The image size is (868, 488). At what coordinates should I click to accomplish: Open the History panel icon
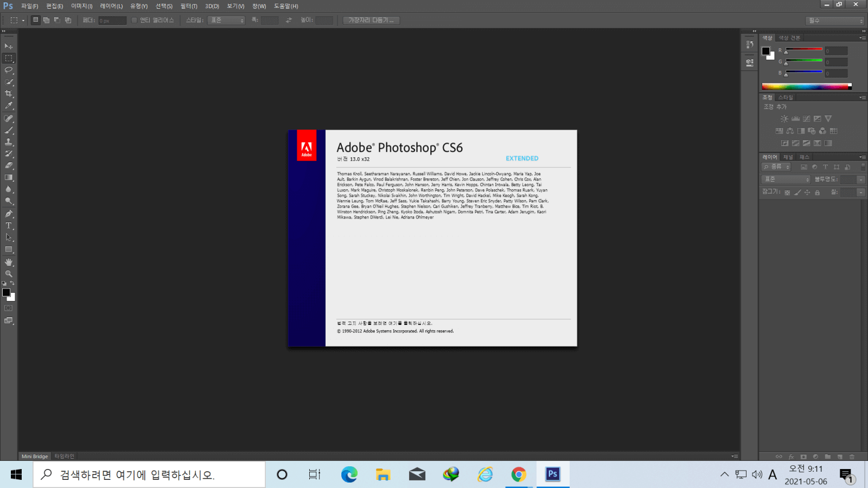(x=750, y=44)
